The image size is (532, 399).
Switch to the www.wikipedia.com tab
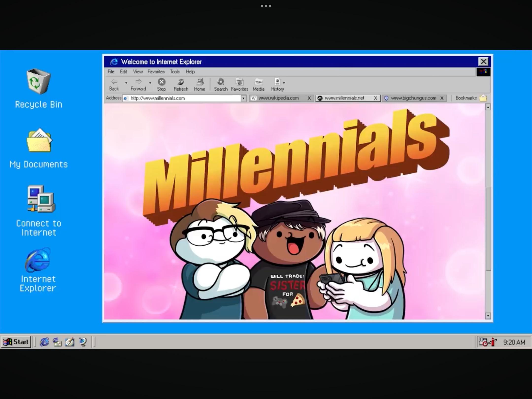pos(278,98)
